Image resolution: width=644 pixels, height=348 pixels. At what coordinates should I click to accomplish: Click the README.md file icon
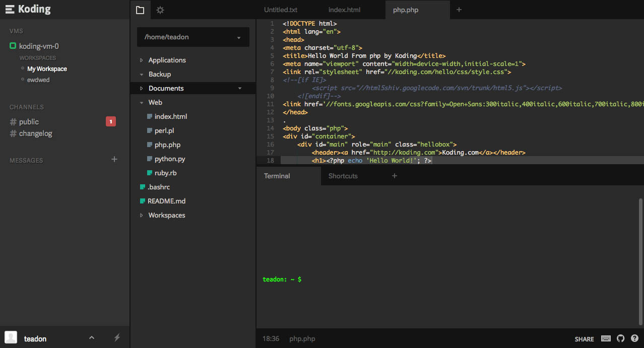[142, 201]
